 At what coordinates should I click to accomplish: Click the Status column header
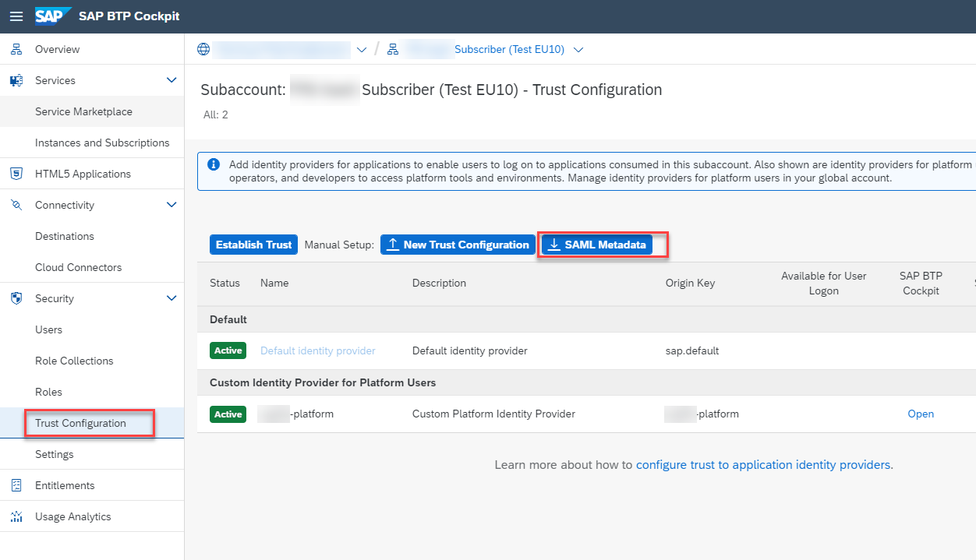tap(225, 283)
